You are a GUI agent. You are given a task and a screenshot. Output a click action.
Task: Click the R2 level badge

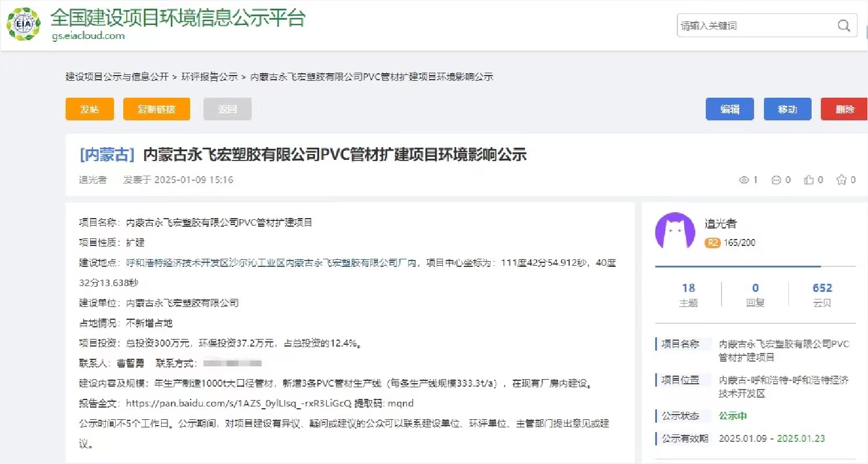pos(712,243)
